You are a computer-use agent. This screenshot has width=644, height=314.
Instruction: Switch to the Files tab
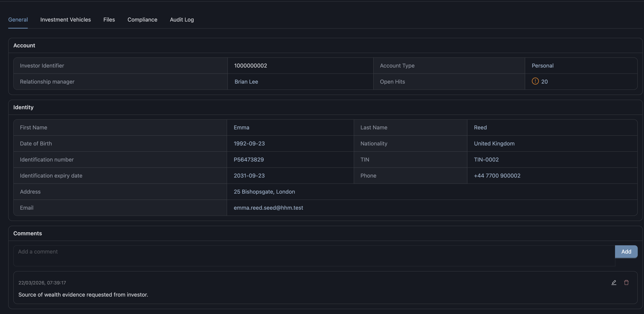(x=109, y=20)
